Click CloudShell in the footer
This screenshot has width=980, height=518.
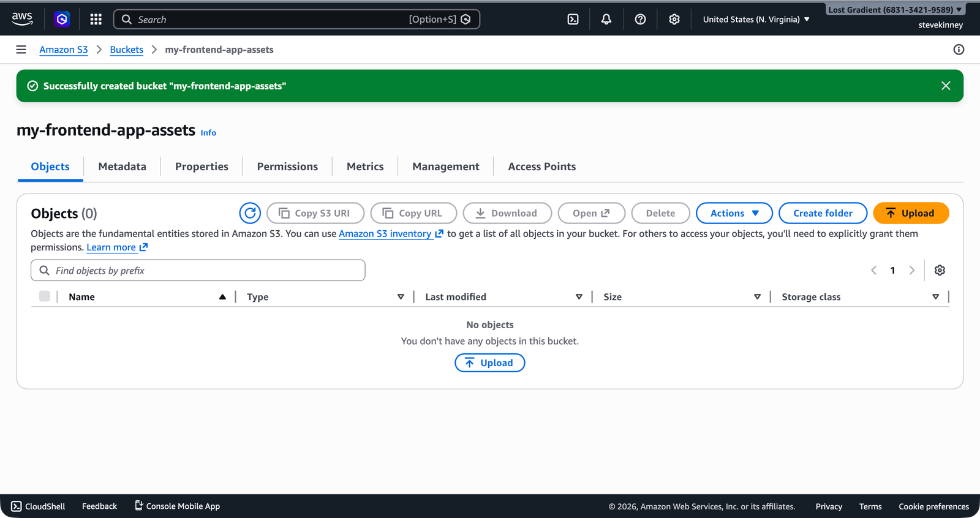point(38,506)
